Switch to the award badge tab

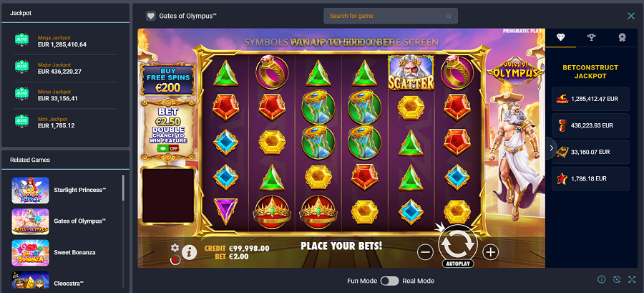point(623,37)
